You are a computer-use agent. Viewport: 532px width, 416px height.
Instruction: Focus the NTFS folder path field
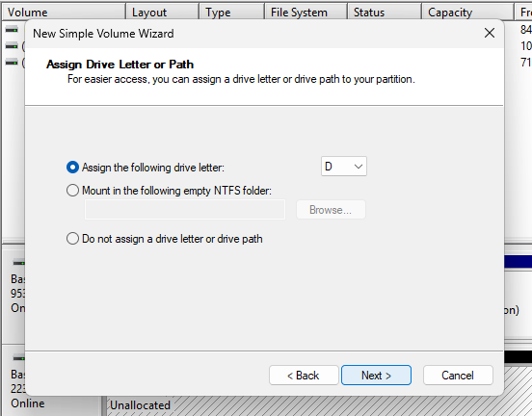[185, 210]
